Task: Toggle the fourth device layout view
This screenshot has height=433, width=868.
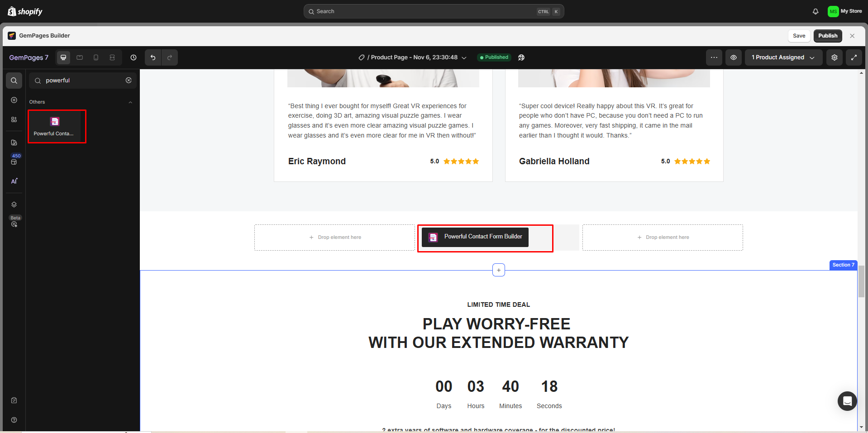Action: coord(112,57)
